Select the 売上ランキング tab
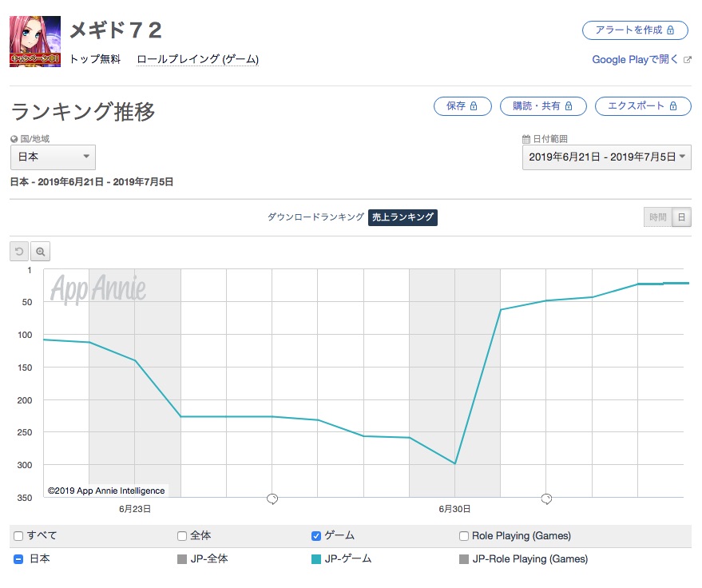Image resolution: width=702 pixels, height=588 pixels. pos(403,217)
